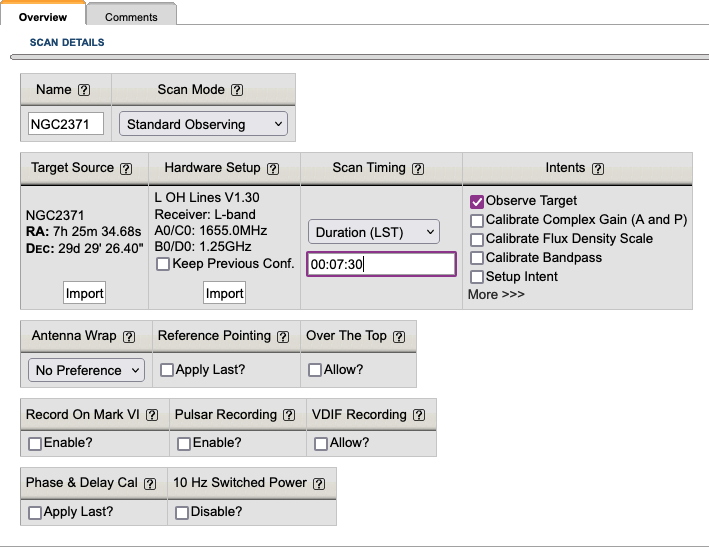Click the duration field showing 00:07:30
This screenshot has height=549, width=709.
tap(380, 264)
